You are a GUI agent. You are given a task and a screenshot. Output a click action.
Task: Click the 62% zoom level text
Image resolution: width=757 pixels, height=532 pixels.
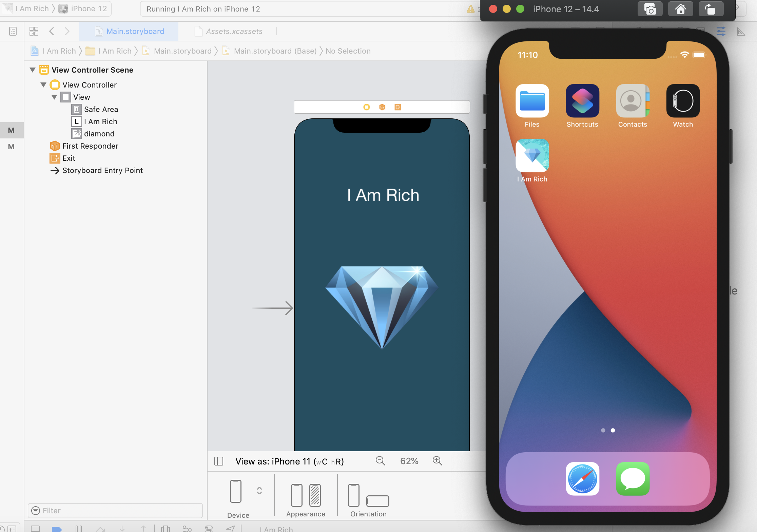pyautogui.click(x=409, y=461)
